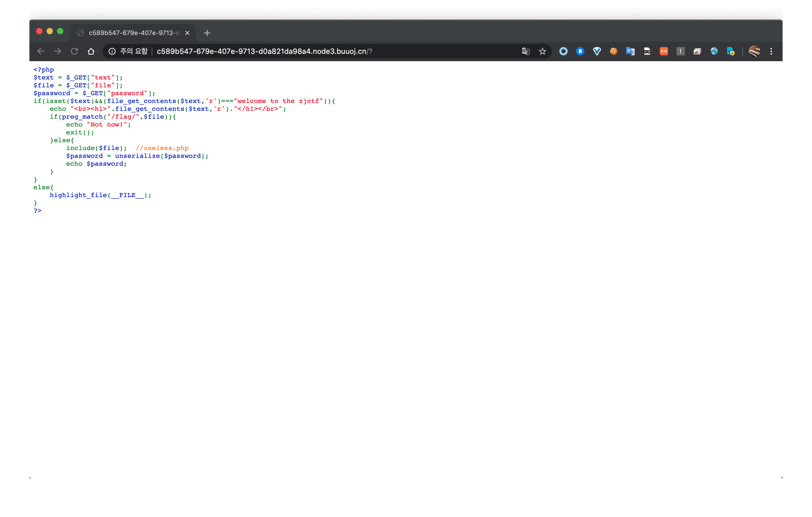
Task: Click the blue diamond extension icon
Action: click(x=596, y=51)
